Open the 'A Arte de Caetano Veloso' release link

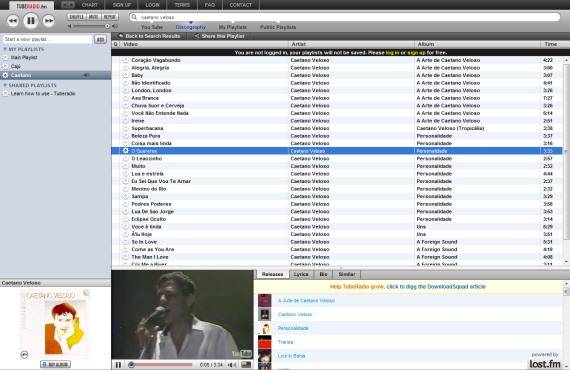click(x=306, y=301)
